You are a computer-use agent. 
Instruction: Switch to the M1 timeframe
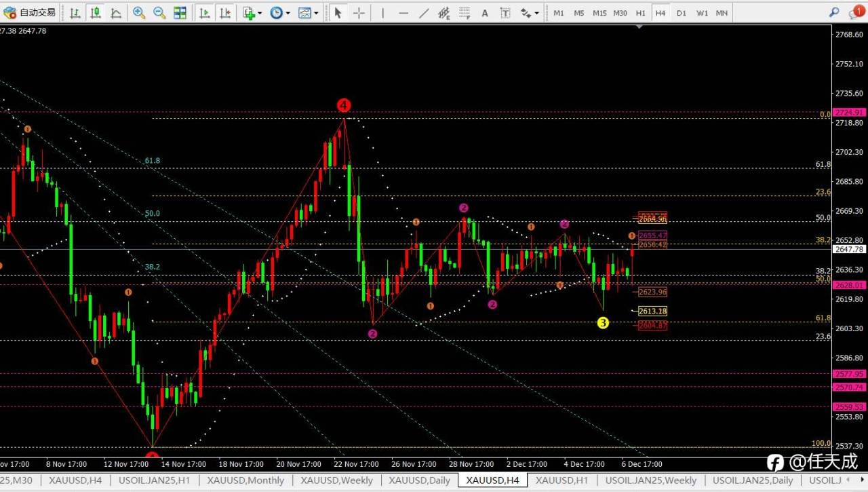click(559, 13)
